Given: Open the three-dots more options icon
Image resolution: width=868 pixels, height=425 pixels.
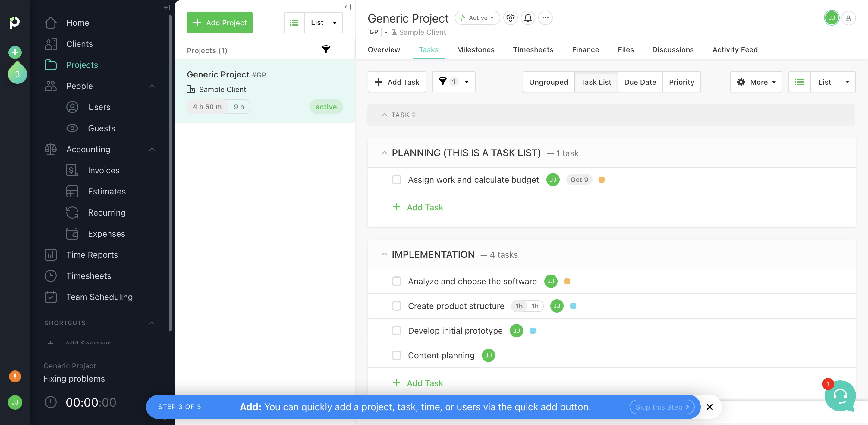Looking at the screenshot, I should (546, 17).
